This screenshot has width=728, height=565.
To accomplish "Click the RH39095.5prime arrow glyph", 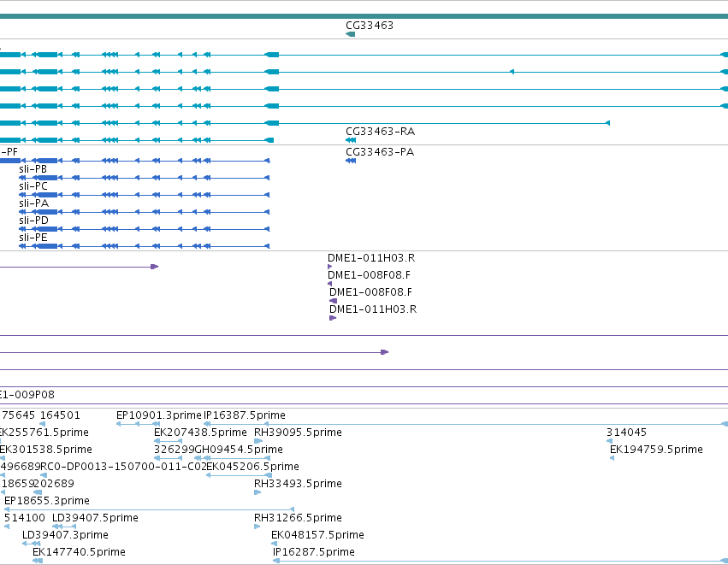I will [x=258, y=441].
